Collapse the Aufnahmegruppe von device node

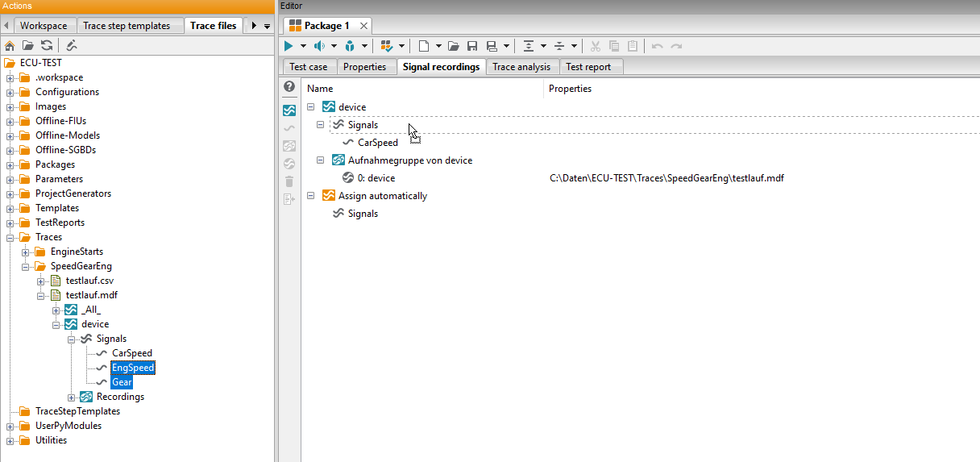(321, 160)
